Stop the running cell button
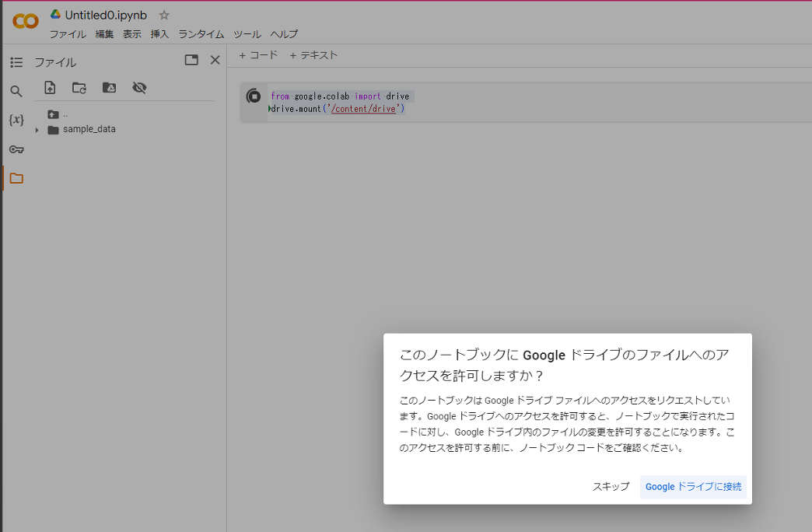The width and height of the screenshot is (812, 532). [x=254, y=96]
